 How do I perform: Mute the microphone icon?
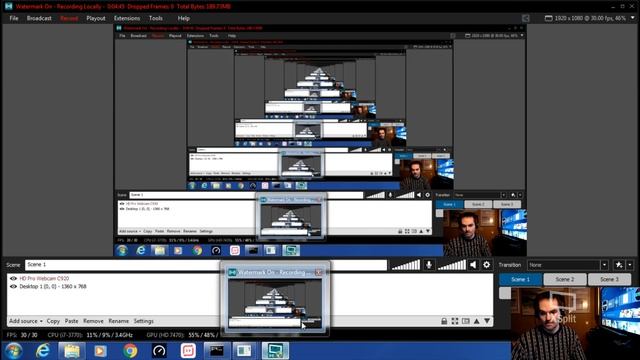(x=429, y=265)
